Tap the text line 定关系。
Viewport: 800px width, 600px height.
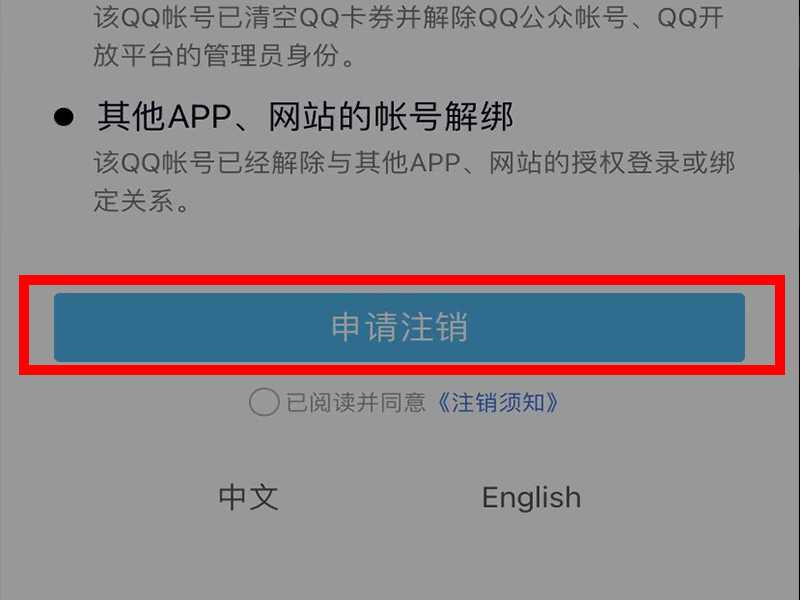[141, 200]
